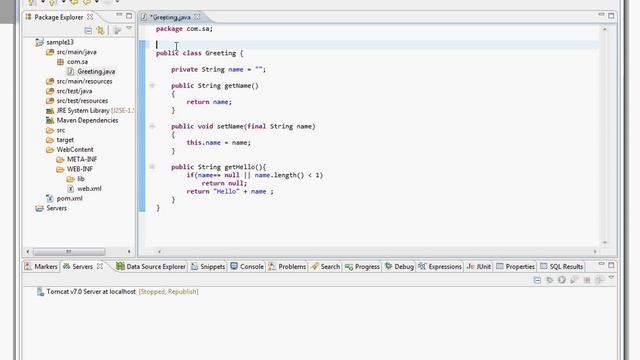Image resolution: width=640 pixels, height=360 pixels.
Task: Open the META-INF folder
Action: pos(82,159)
